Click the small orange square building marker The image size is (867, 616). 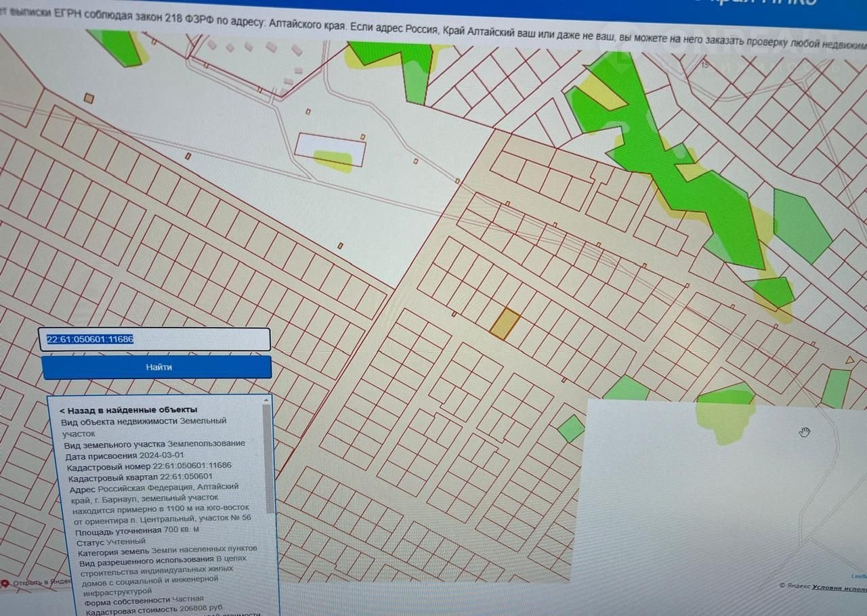(x=89, y=98)
